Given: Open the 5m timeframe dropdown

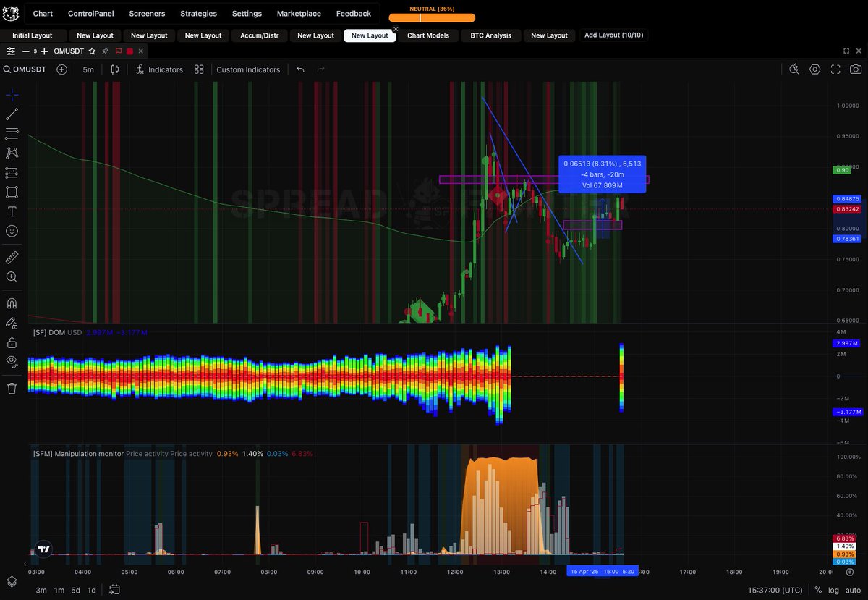Looking at the screenshot, I should (x=88, y=69).
